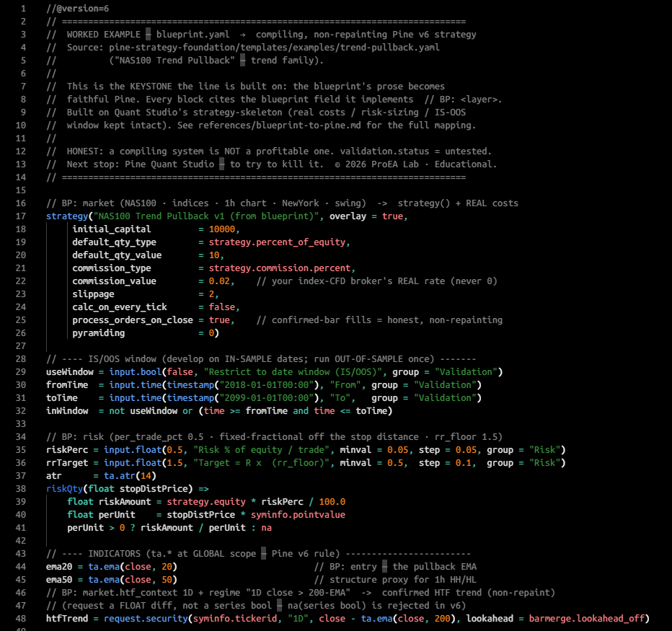Image resolution: width=672 pixels, height=631 pixels.
Task: Click calc_on_every_tick on line 24
Action: (x=120, y=307)
